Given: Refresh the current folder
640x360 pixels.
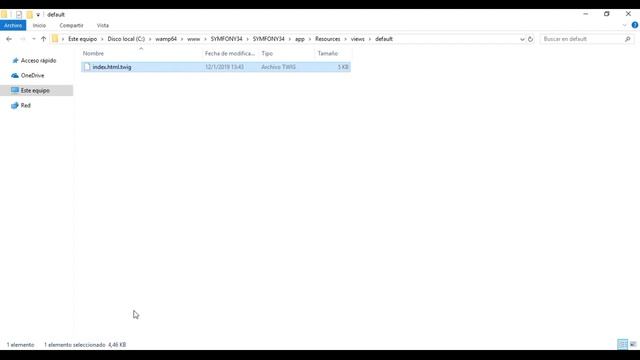Looking at the screenshot, I should pyautogui.click(x=530, y=39).
